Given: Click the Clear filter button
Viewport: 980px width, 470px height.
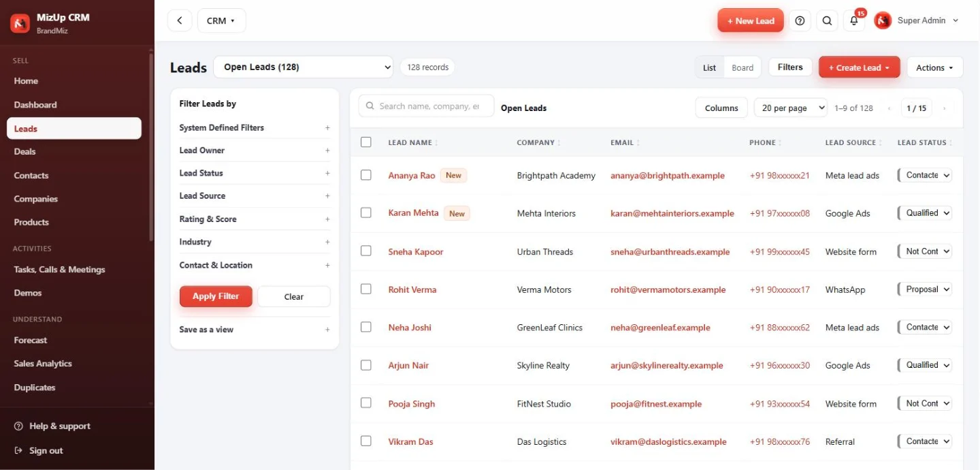Looking at the screenshot, I should pyautogui.click(x=294, y=296).
